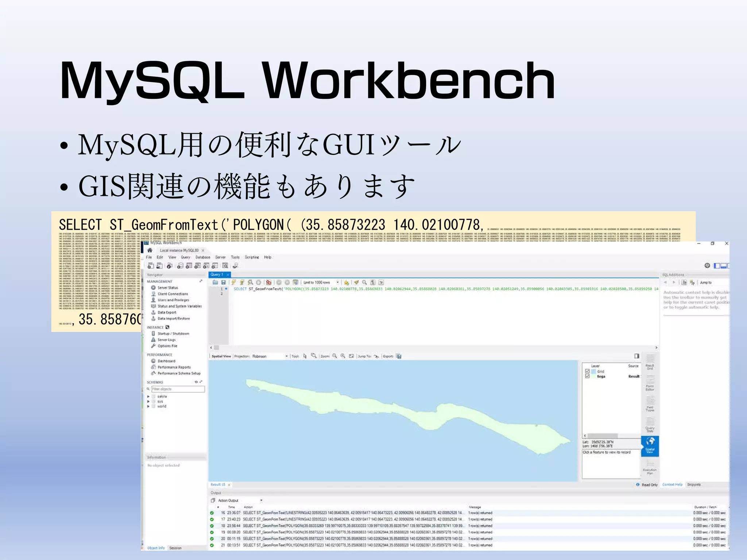Uncheck the tega layer checkbox
Viewport: 747px width, 560px height.
click(587, 376)
